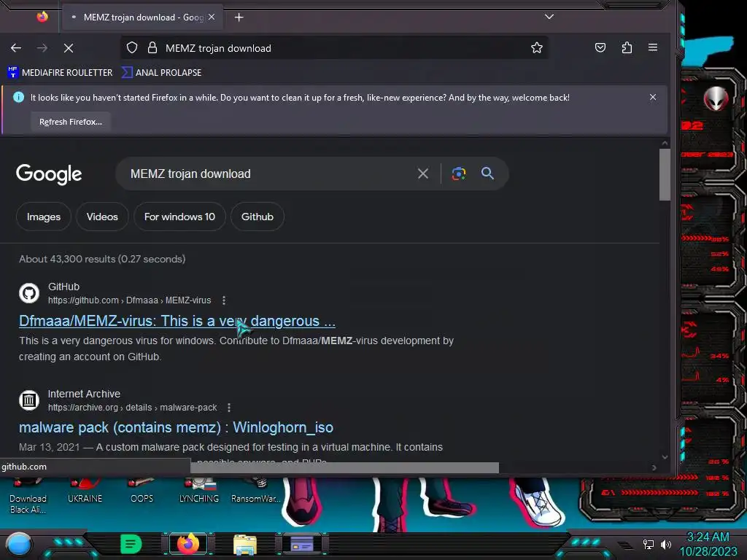Open tracking protection shield icon
747x560 pixels.
[x=132, y=47]
